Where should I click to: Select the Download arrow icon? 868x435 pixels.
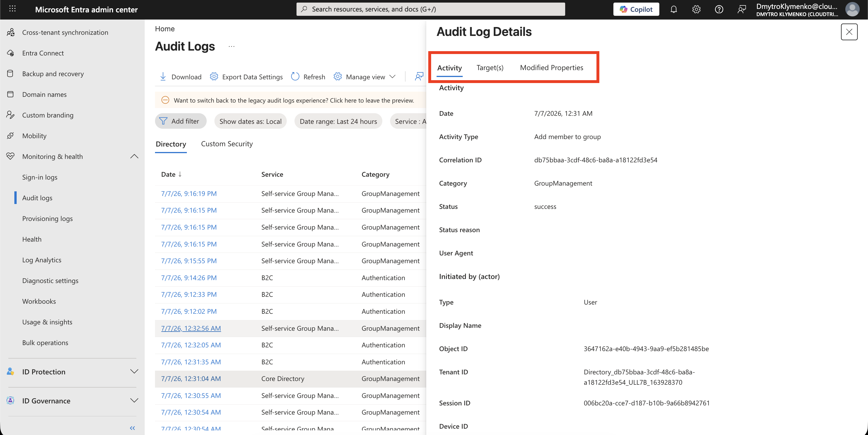pyautogui.click(x=163, y=76)
